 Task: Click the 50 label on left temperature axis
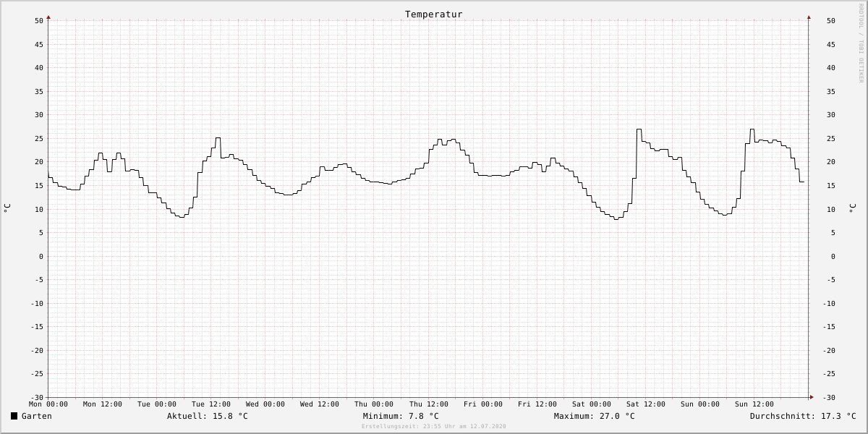39,21
